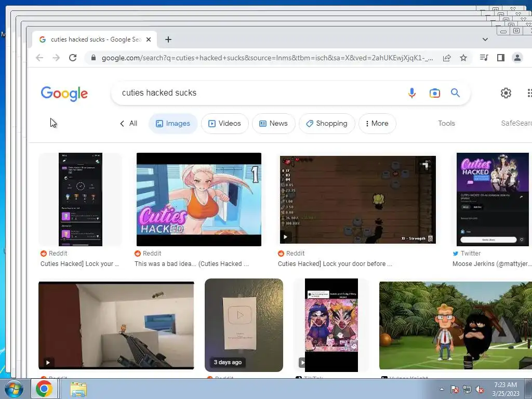The width and height of the screenshot is (532, 399).
Task: Go to the Google logo homepage
Action: pos(64,94)
